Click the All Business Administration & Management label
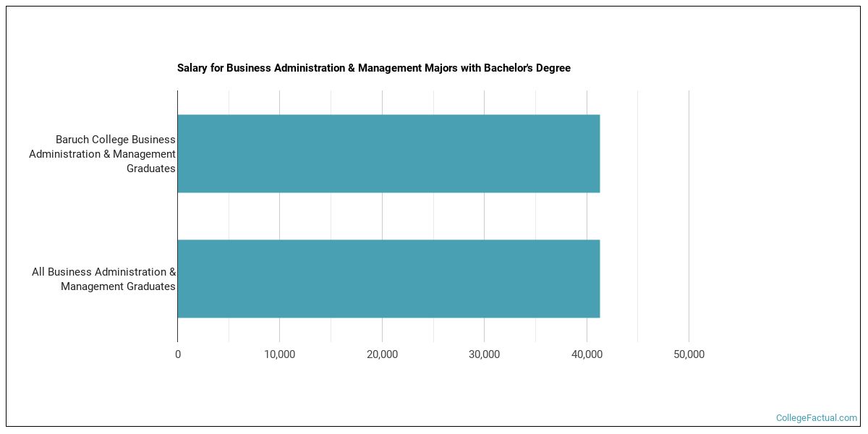Viewport: 868px width, 434px height. pos(104,279)
